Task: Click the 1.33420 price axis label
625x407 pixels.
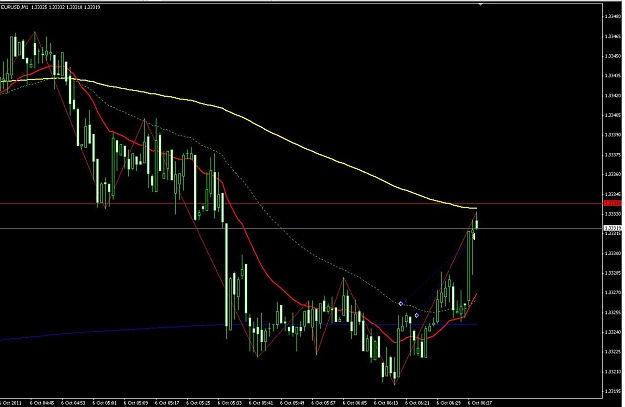Action: pos(613,96)
